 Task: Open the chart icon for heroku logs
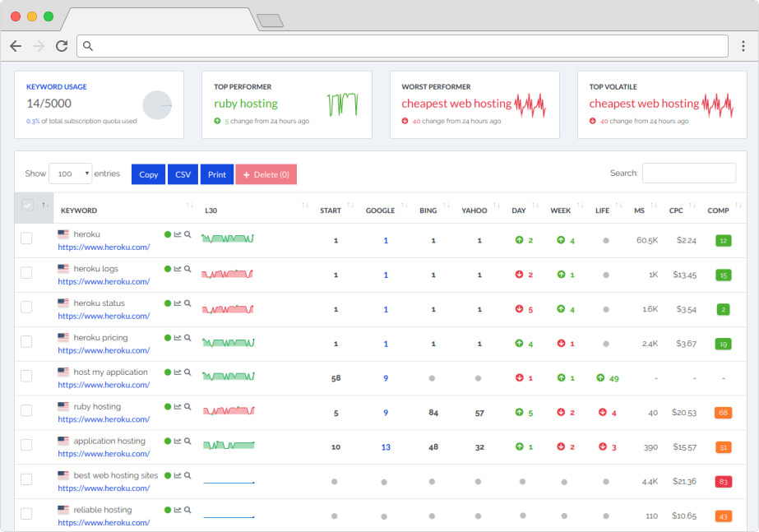(178, 269)
